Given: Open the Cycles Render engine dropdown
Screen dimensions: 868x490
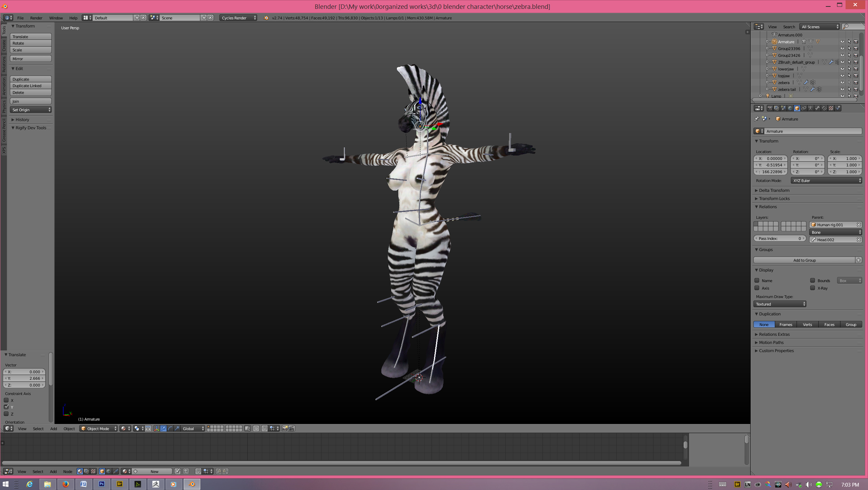Looking at the screenshot, I should click(238, 18).
